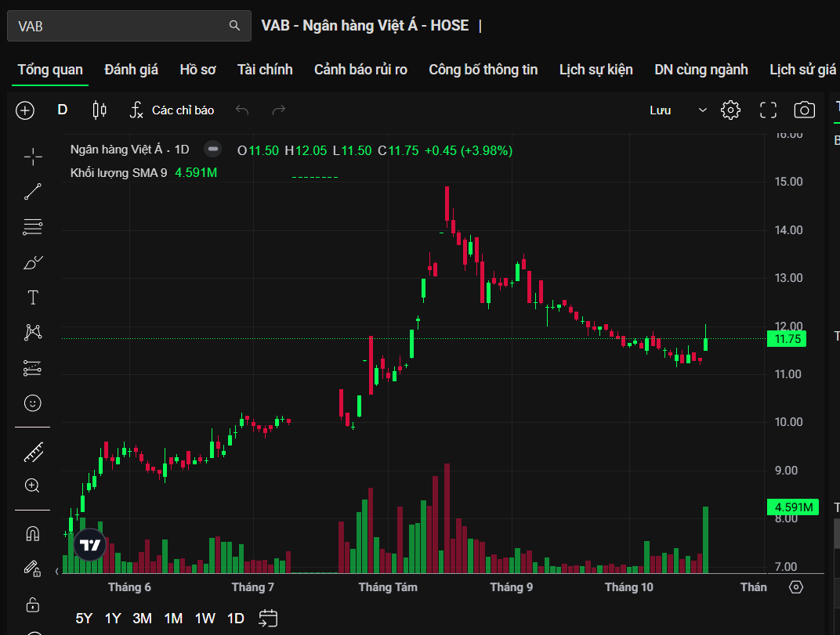Set chart range to 1Y
The width and height of the screenshot is (840, 635).
113,619
